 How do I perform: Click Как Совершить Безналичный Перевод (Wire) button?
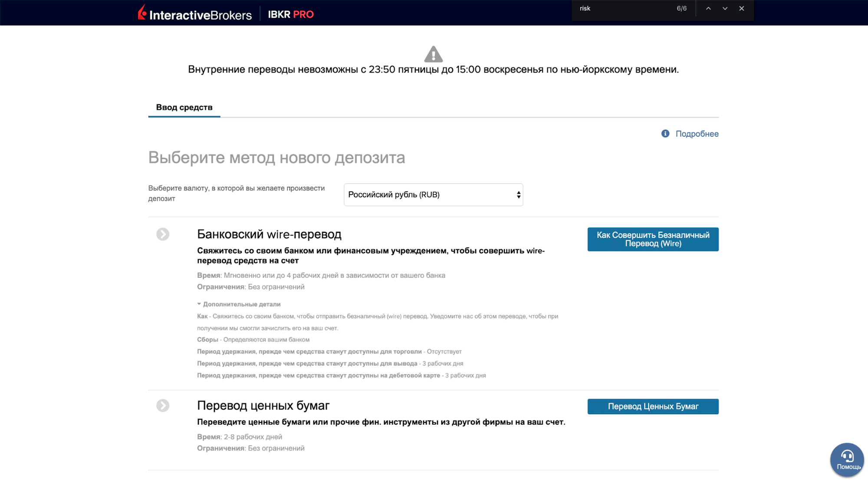coord(653,239)
